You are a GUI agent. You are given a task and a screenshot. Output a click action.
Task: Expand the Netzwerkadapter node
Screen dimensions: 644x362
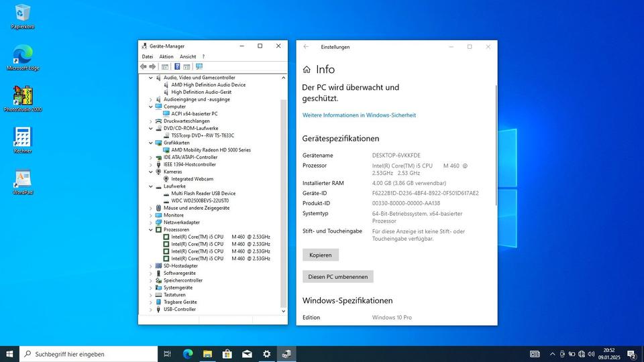tap(151, 223)
